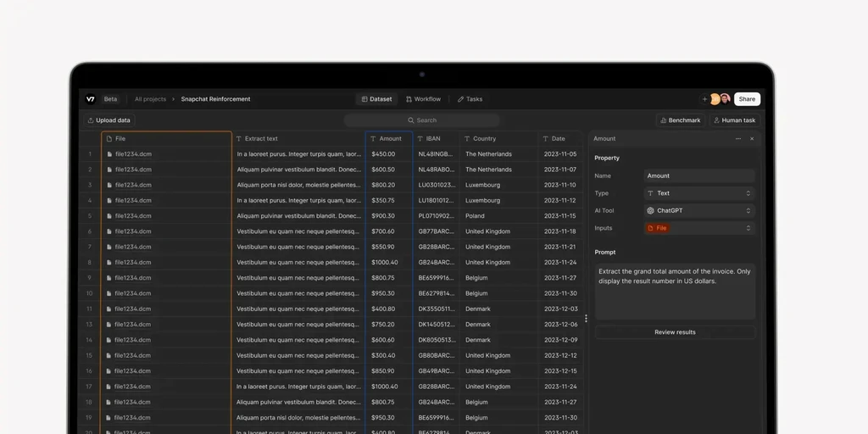This screenshot has height=434, width=868.
Task: Open the V7 logo home icon
Action: click(90, 99)
